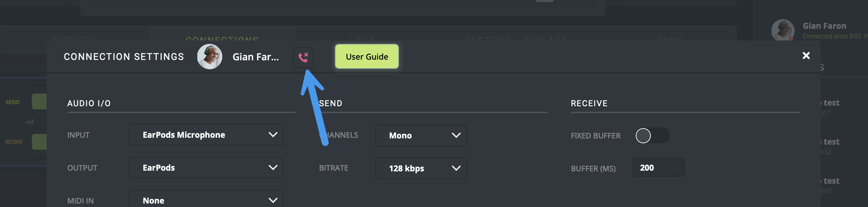Click the pink hang-up call icon
The image size is (868, 207).
(303, 57)
